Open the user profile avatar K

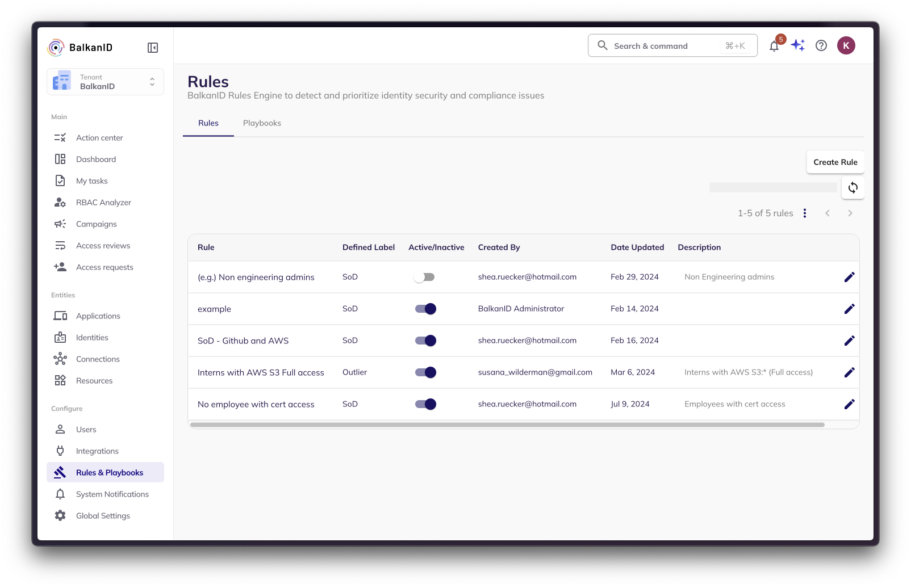coord(846,45)
